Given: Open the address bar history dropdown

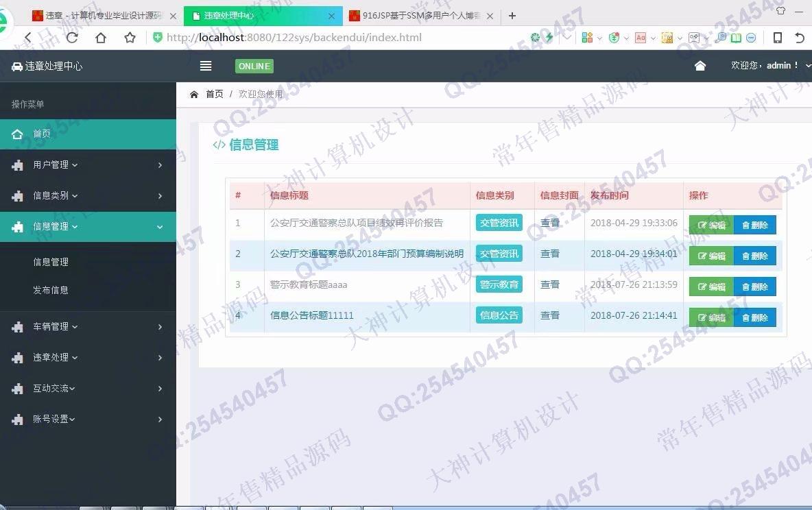Looking at the screenshot, I should tap(568, 37).
